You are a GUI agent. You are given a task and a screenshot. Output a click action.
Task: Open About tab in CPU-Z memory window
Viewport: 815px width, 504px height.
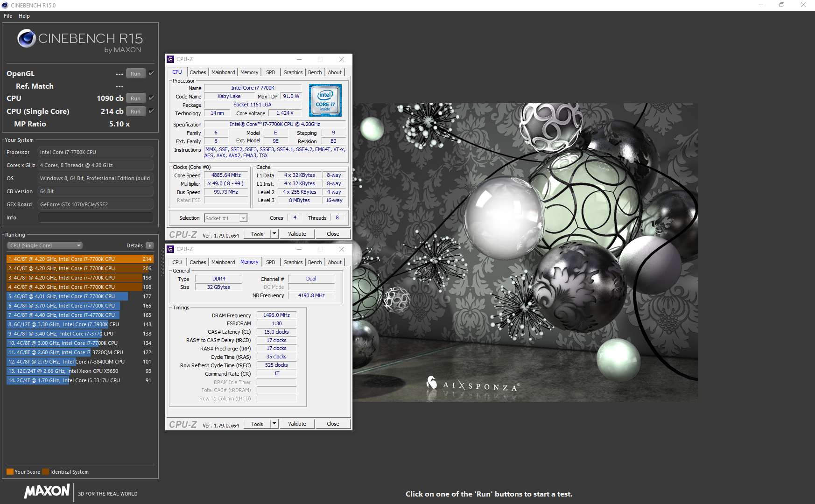335,262
